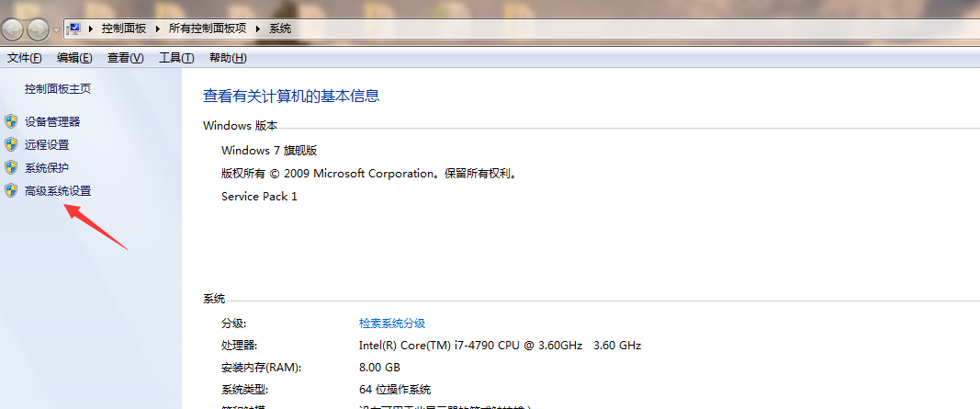Expand the arrow after 所有控制面板项 breadcrumb
Viewport: 980px width, 409px height.
click(x=257, y=28)
